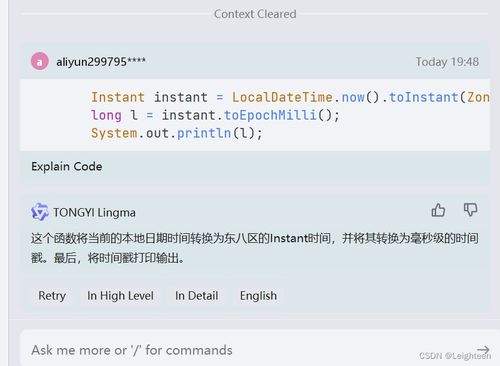Switch the response to English
500x366 pixels.
pos(258,296)
